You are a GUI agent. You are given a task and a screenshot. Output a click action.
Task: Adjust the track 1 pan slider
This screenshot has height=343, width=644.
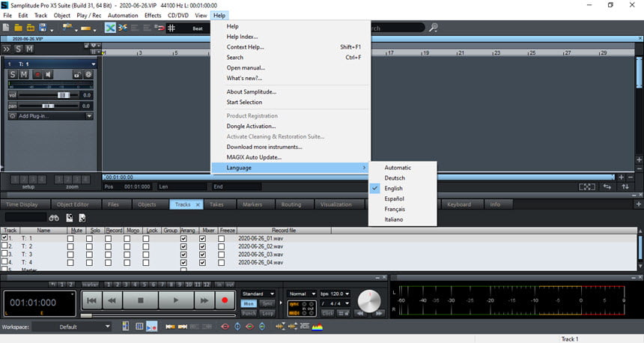pyautogui.click(x=49, y=106)
